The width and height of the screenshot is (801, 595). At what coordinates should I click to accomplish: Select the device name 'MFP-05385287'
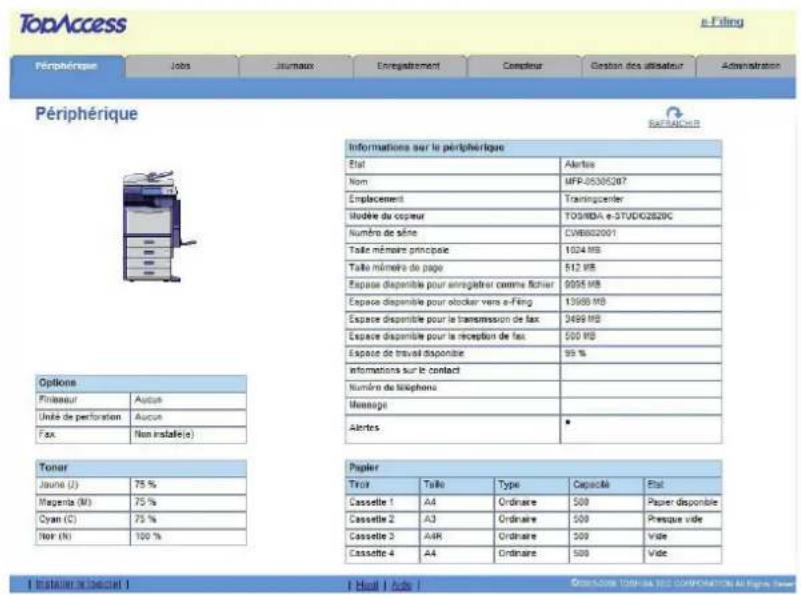595,182
